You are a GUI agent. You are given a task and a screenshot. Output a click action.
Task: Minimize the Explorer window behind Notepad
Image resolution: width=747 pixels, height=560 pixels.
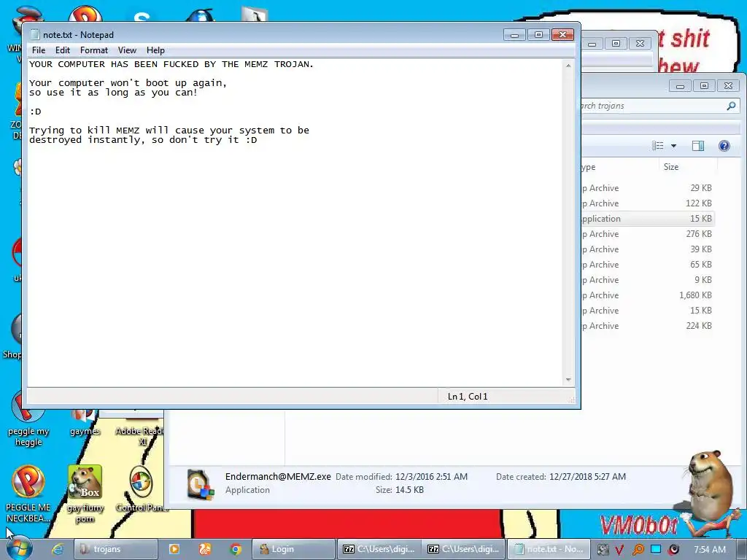pyautogui.click(x=681, y=86)
